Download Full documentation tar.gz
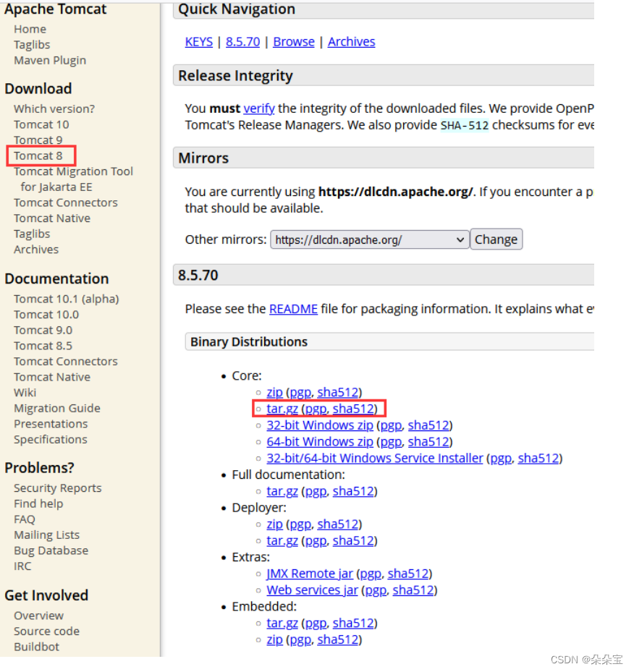Viewport: 634px width, 672px height. click(282, 491)
